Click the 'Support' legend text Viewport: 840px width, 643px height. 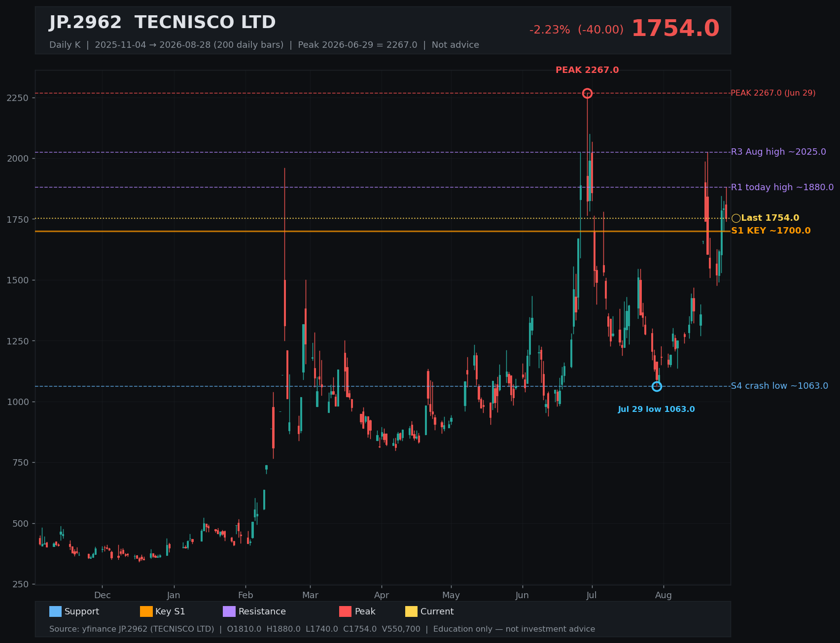point(82,611)
